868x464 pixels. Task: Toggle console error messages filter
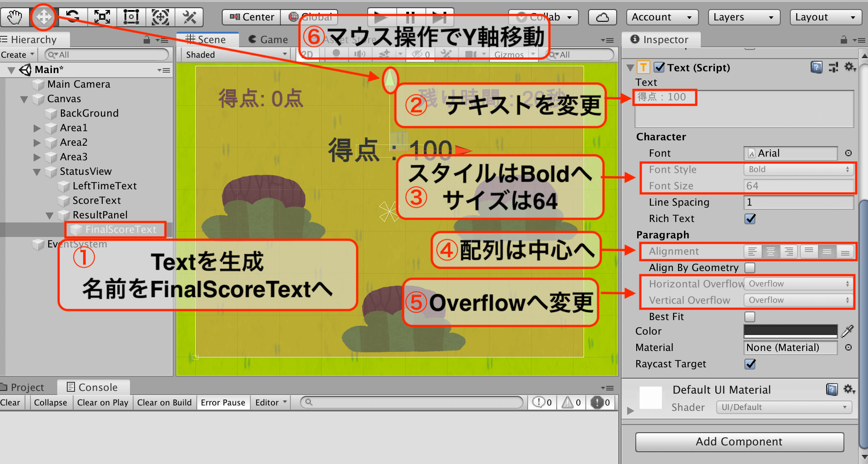point(600,402)
